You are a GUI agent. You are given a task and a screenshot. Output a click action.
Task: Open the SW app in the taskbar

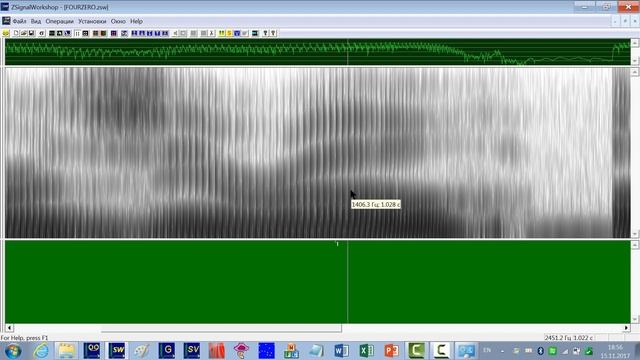117,351
